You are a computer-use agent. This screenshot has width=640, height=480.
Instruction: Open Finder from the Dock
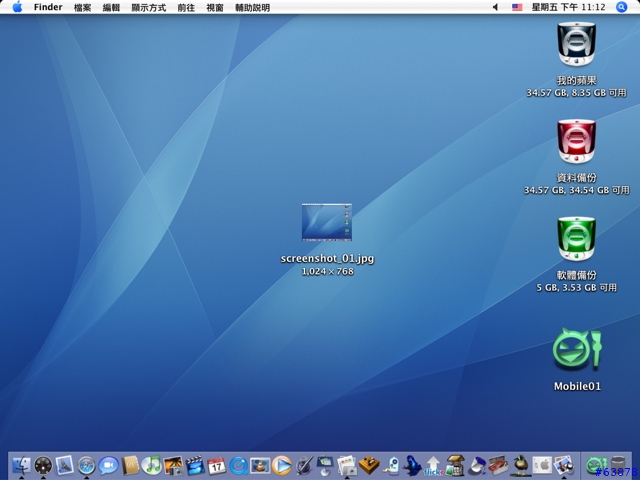[21, 465]
